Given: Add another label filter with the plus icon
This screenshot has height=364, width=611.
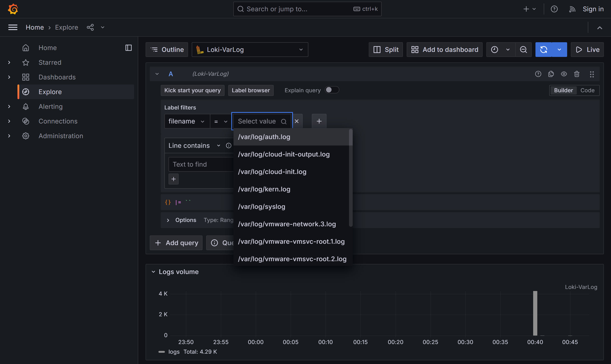Looking at the screenshot, I should 319,121.
